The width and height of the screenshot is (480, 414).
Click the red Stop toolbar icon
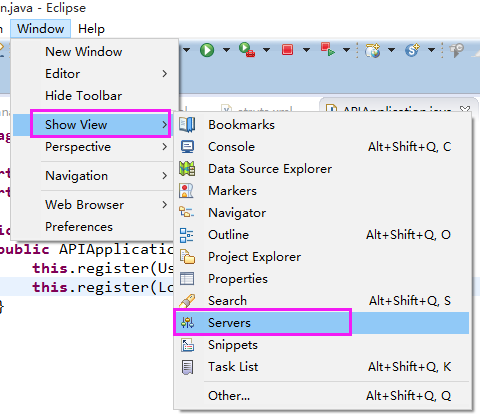(x=287, y=50)
